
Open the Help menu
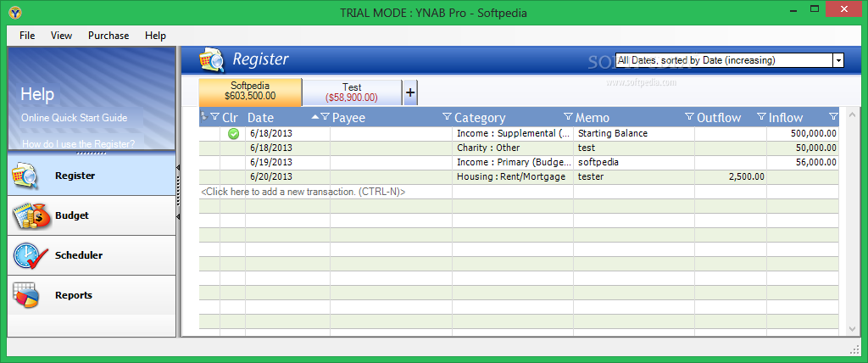tap(156, 36)
